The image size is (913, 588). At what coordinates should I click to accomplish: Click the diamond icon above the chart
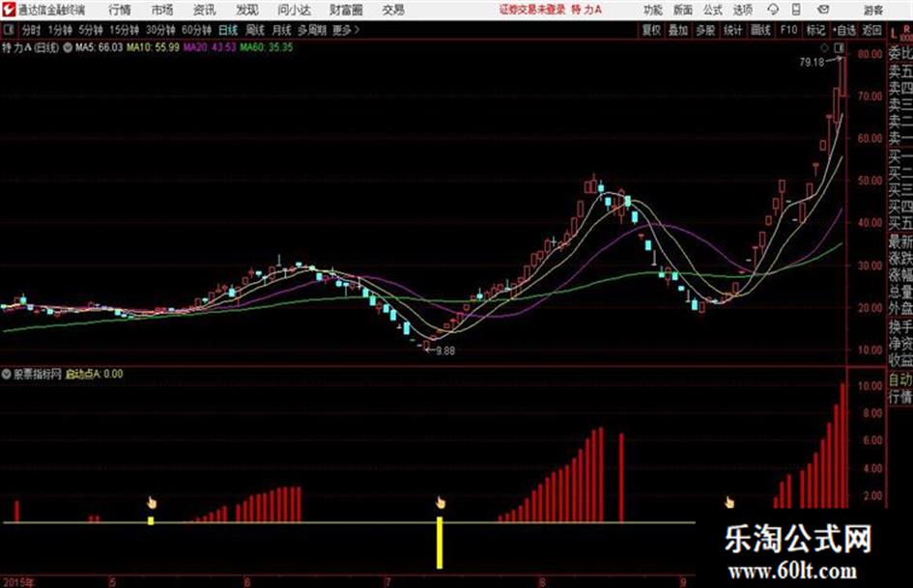coord(824,47)
